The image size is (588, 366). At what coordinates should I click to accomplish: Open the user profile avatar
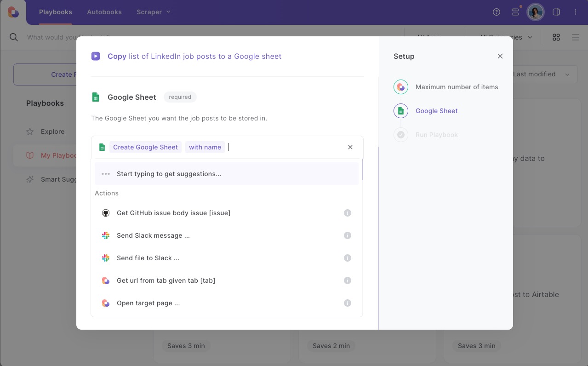point(536,12)
